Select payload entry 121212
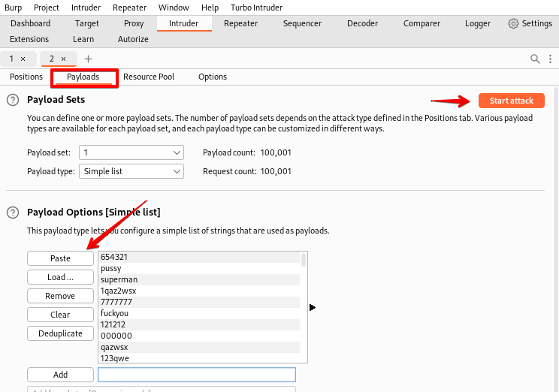The height and width of the screenshot is (392, 559). (x=199, y=324)
